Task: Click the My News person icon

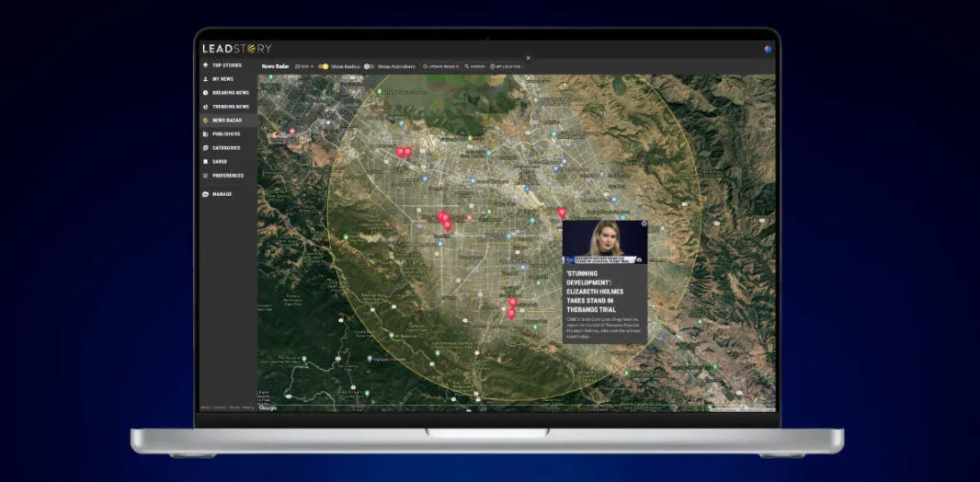Action: coord(206,79)
